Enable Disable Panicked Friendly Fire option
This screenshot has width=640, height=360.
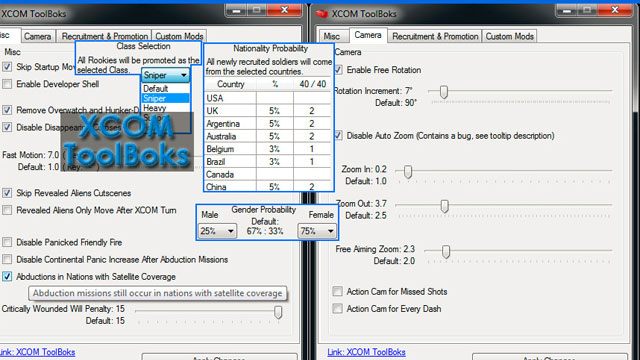coord(7,242)
